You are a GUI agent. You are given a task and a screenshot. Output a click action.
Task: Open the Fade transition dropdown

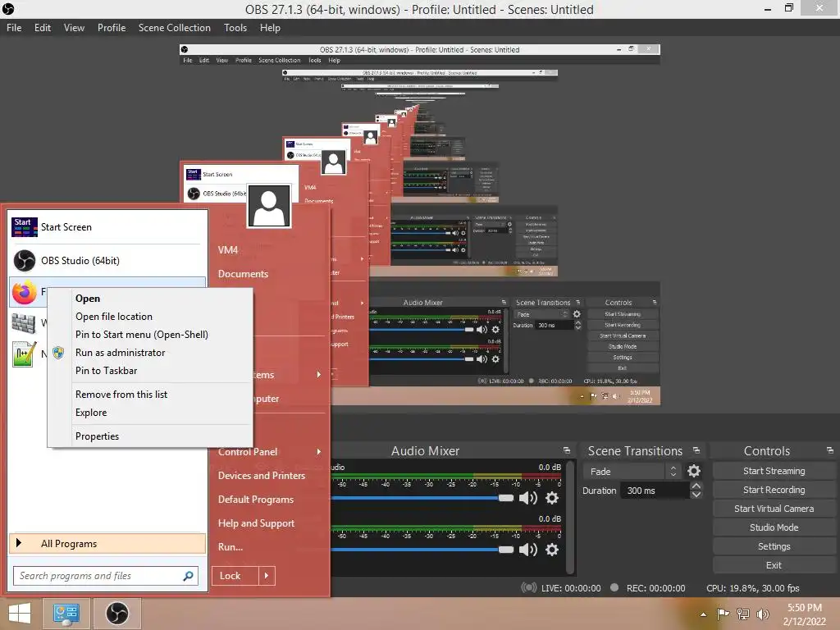coord(632,472)
